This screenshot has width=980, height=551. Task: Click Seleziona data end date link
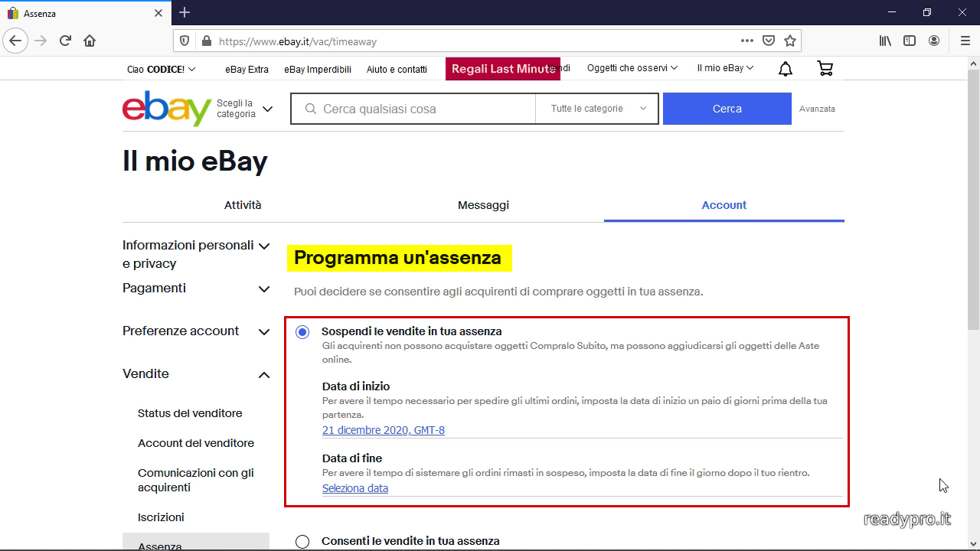click(x=355, y=488)
